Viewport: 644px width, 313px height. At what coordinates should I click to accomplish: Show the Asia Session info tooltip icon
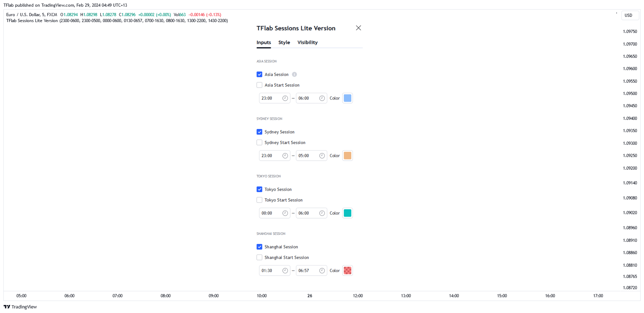coord(294,74)
